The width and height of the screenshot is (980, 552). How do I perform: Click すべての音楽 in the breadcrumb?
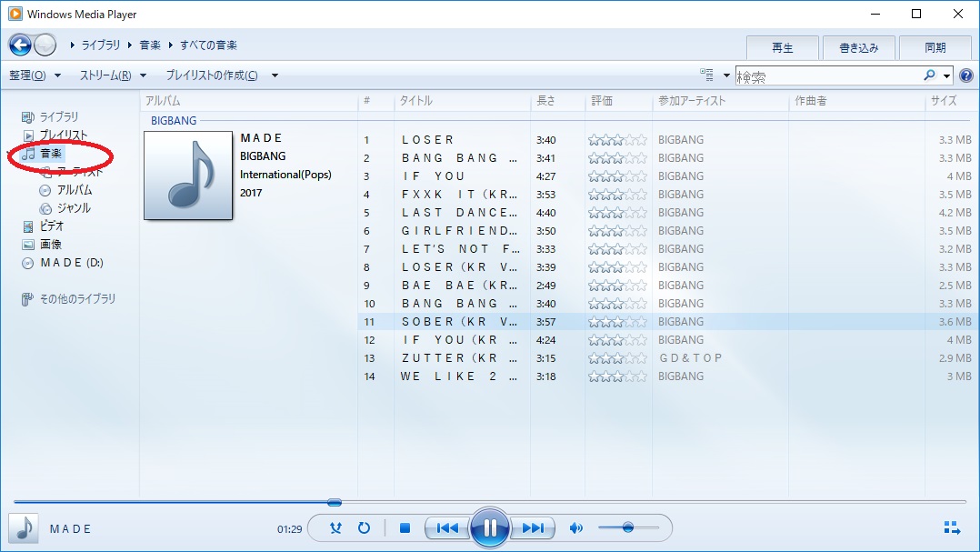(209, 45)
